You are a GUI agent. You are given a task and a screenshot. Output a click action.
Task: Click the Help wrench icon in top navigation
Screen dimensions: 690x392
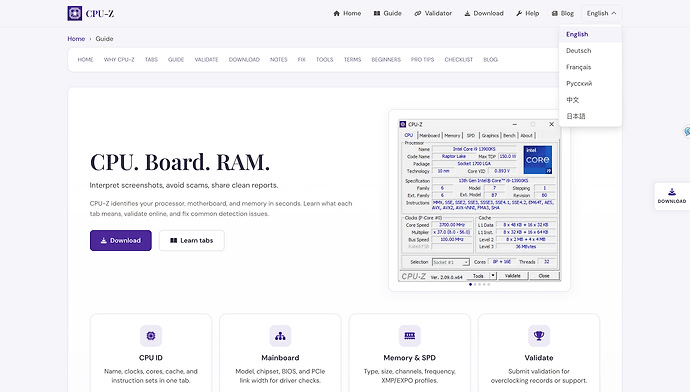(x=519, y=13)
